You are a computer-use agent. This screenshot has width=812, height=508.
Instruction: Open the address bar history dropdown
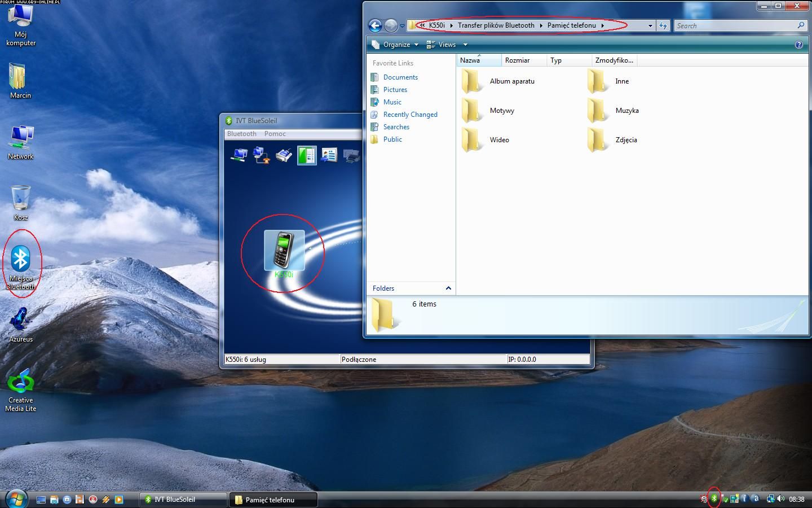click(x=650, y=25)
